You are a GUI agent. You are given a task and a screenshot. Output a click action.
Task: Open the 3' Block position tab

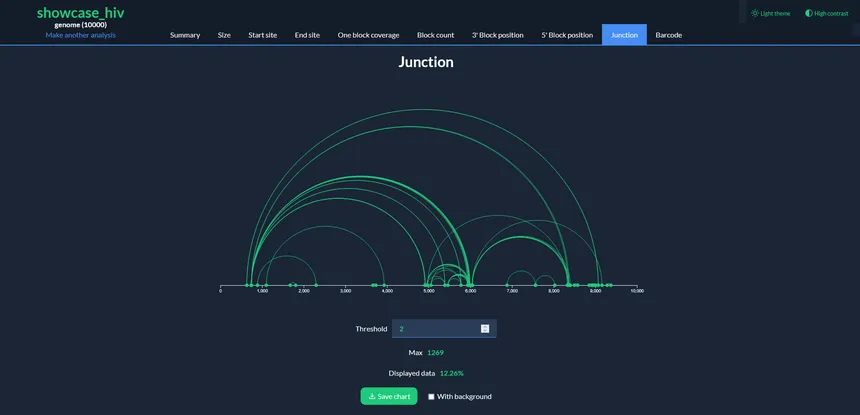[x=497, y=35]
